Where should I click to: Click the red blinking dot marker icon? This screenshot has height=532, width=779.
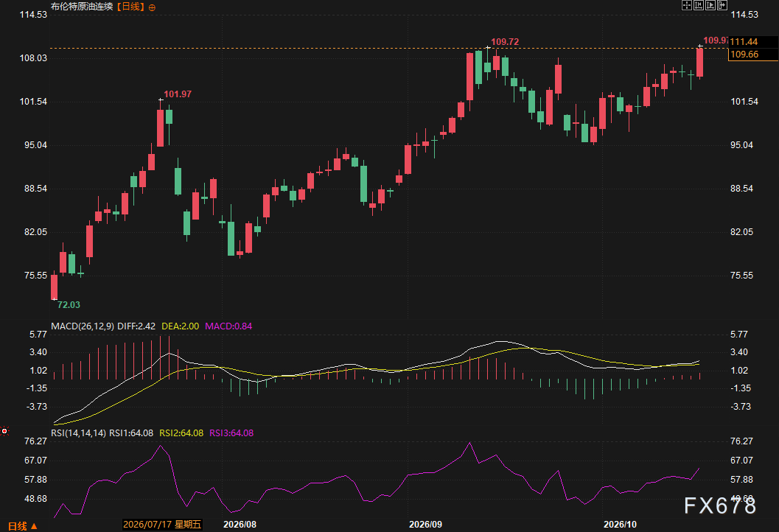(x=4, y=430)
